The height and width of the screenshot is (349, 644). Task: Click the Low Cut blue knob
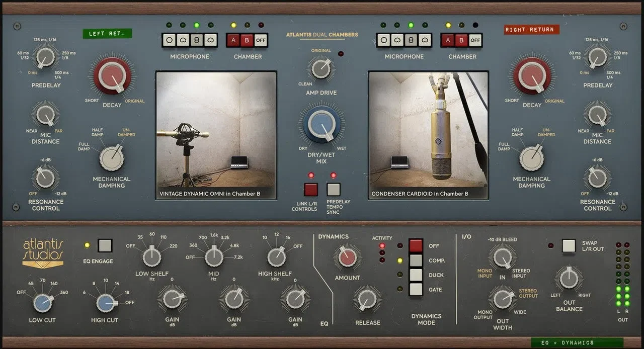[x=43, y=303]
